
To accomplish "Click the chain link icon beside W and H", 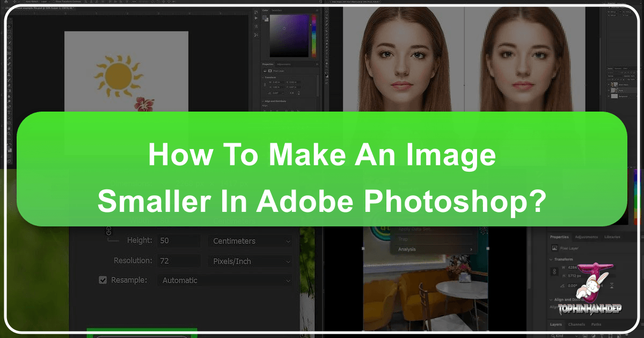I will pos(554,271).
